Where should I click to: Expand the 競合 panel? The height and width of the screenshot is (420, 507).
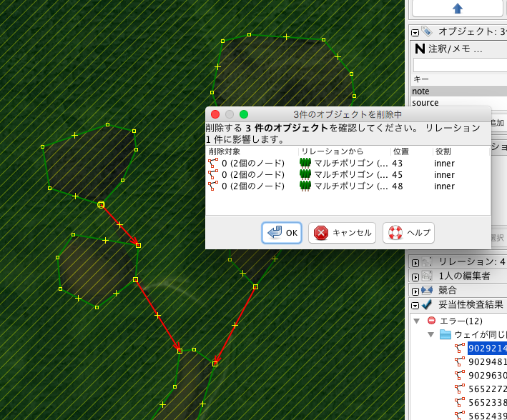tap(415, 291)
